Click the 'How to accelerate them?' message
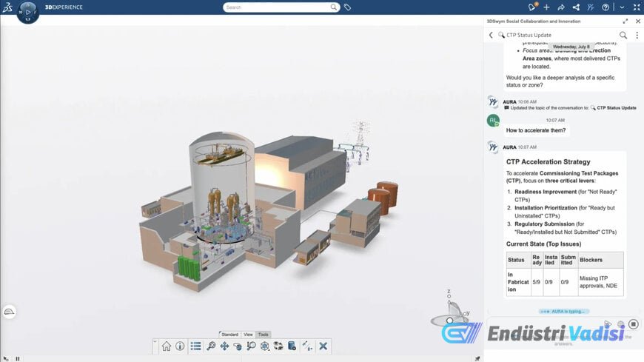644x362 pixels. [536, 130]
